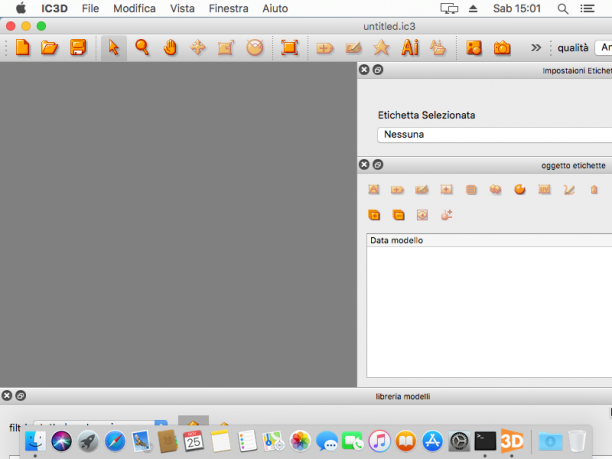Click the curve pencil icon in oggetto etichette
The height and width of the screenshot is (459, 612).
(x=569, y=190)
